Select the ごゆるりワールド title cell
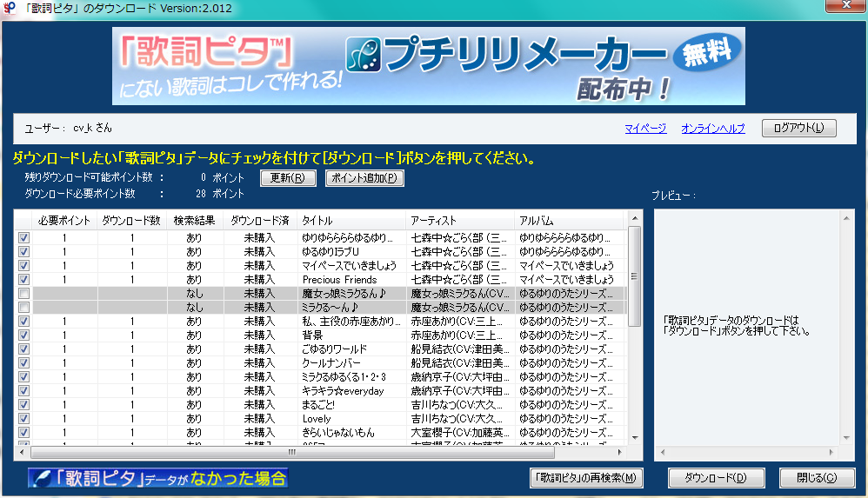Image resolution: width=868 pixels, height=498 pixels. (x=351, y=349)
